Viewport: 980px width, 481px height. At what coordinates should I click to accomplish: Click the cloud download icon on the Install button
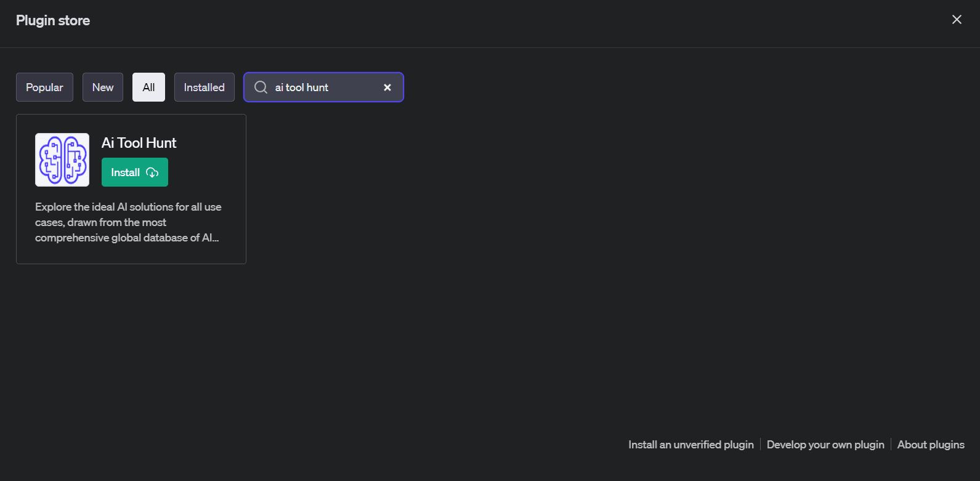pyautogui.click(x=152, y=172)
